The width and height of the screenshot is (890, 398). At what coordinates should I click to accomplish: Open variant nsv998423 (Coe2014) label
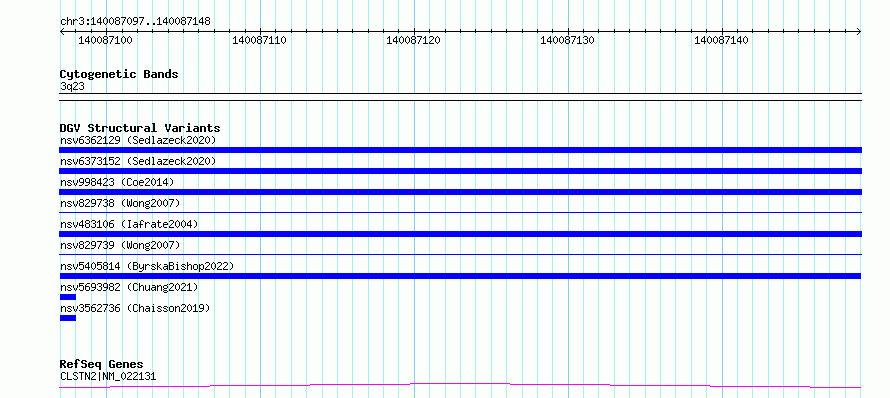click(117, 182)
